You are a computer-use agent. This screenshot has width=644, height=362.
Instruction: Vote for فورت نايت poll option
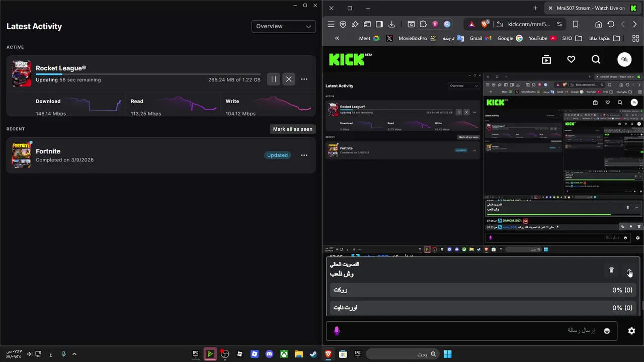pyautogui.click(x=483, y=308)
